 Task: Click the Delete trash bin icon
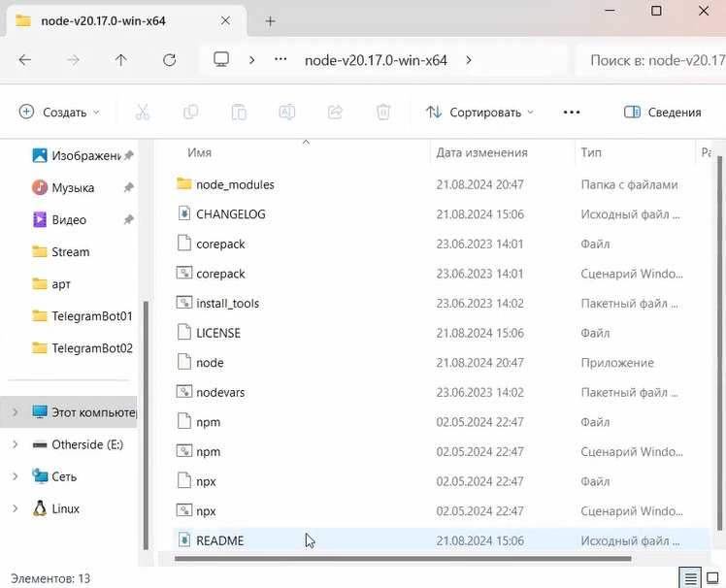tap(383, 113)
